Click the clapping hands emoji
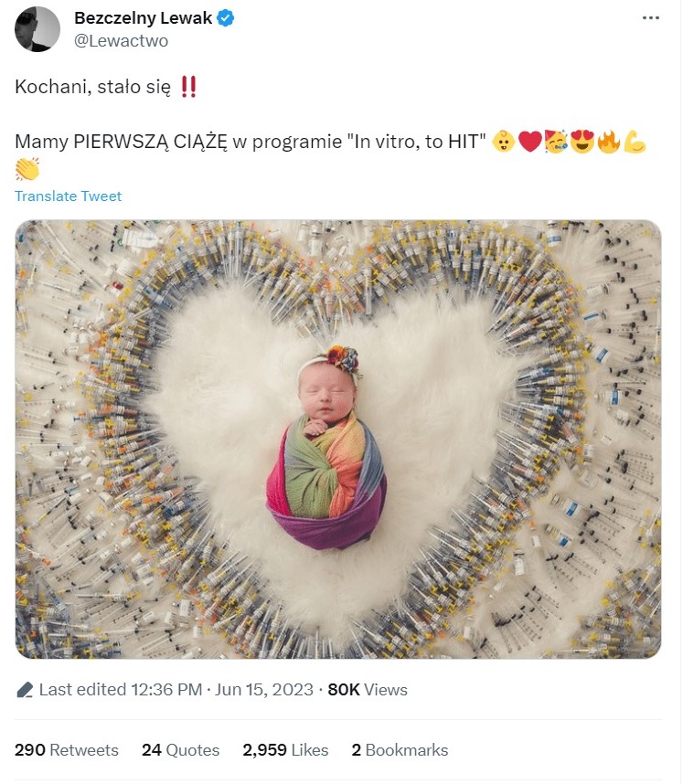 point(28,169)
